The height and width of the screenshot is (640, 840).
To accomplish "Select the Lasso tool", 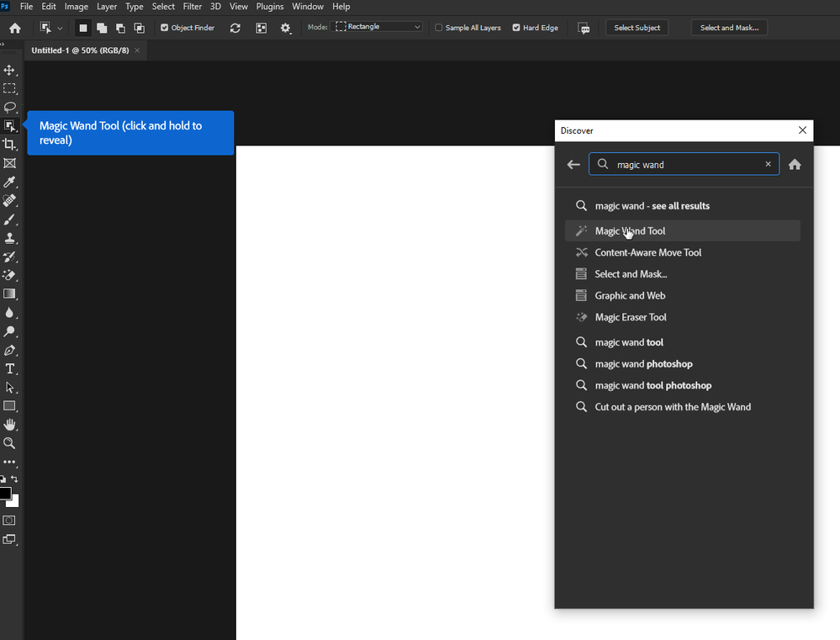I will [10, 107].
